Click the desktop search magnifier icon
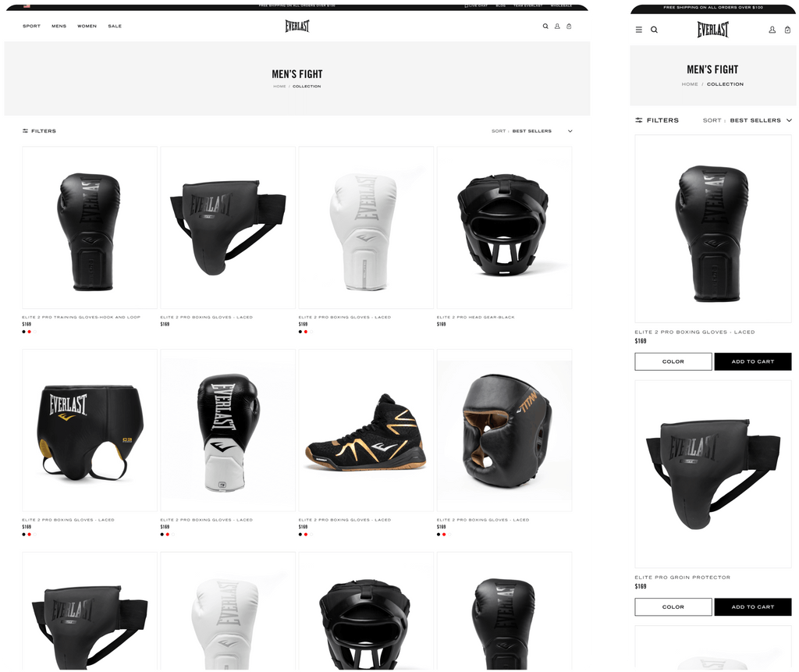This screenshot has height=672, width=799. click(x=545, y=26)
